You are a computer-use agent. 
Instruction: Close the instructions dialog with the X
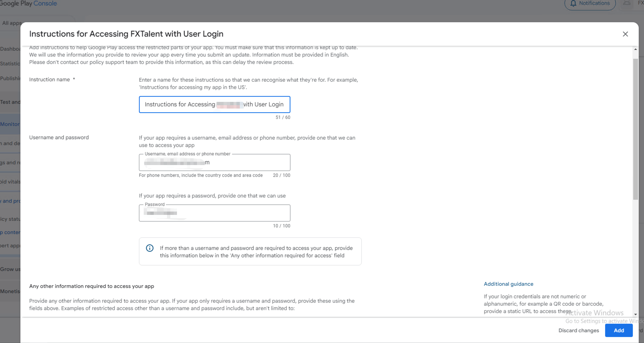(x=625, y=34)
